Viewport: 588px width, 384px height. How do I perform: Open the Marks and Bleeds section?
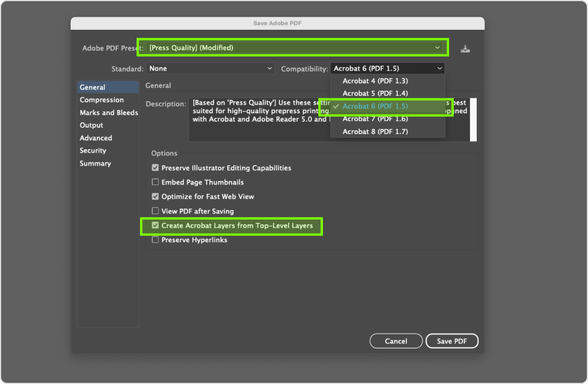click(x=108, y=113)
